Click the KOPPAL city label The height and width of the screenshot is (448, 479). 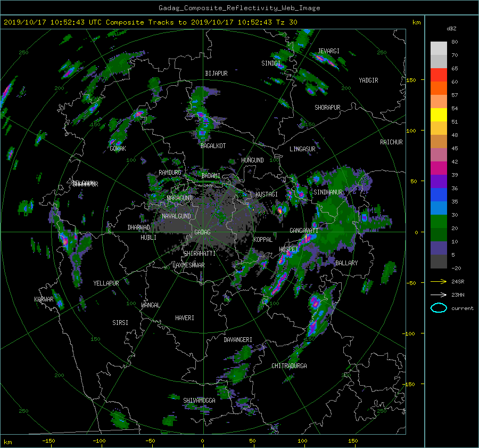pos(263,239)
